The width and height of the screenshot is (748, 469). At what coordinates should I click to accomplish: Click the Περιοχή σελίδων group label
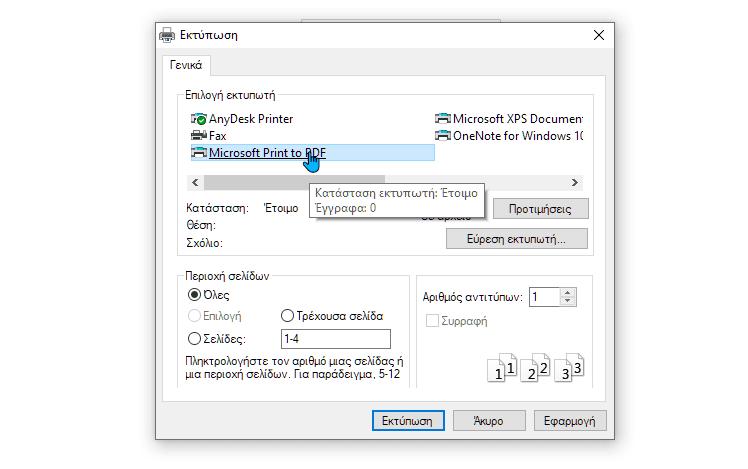[x=227, y=276]
